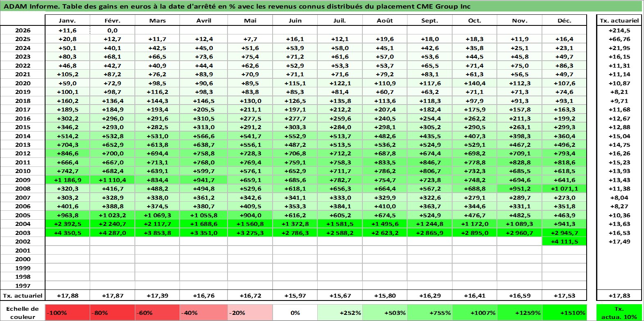Click the 'Avril' column header
Viewport: 644px width, 321px height.
click(203, 20)
